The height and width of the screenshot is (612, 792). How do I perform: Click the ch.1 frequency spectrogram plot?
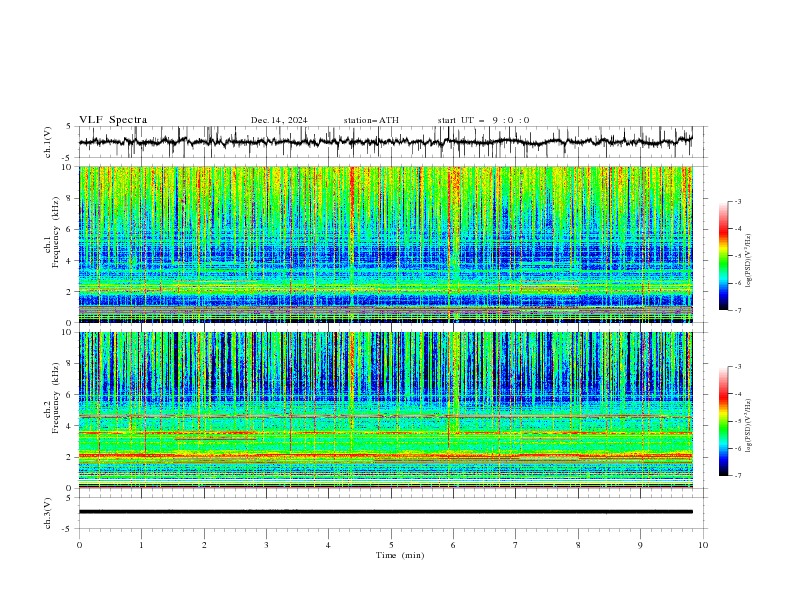(386, 244)
